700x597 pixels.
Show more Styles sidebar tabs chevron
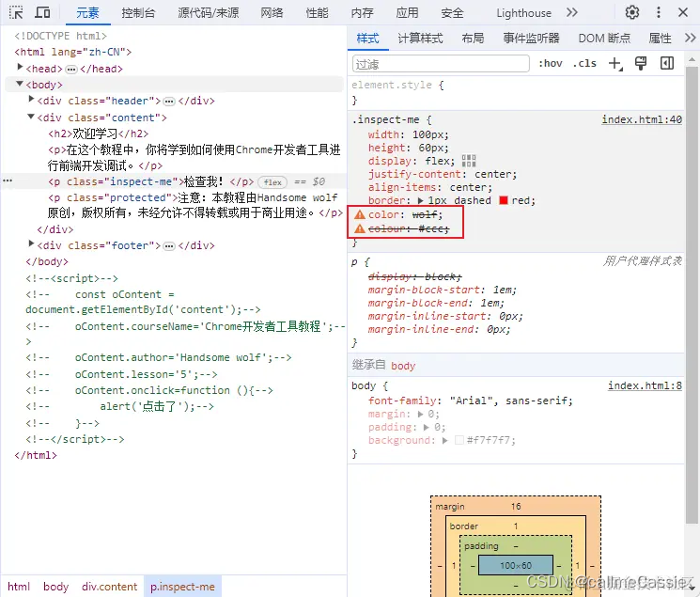[691, 38]
